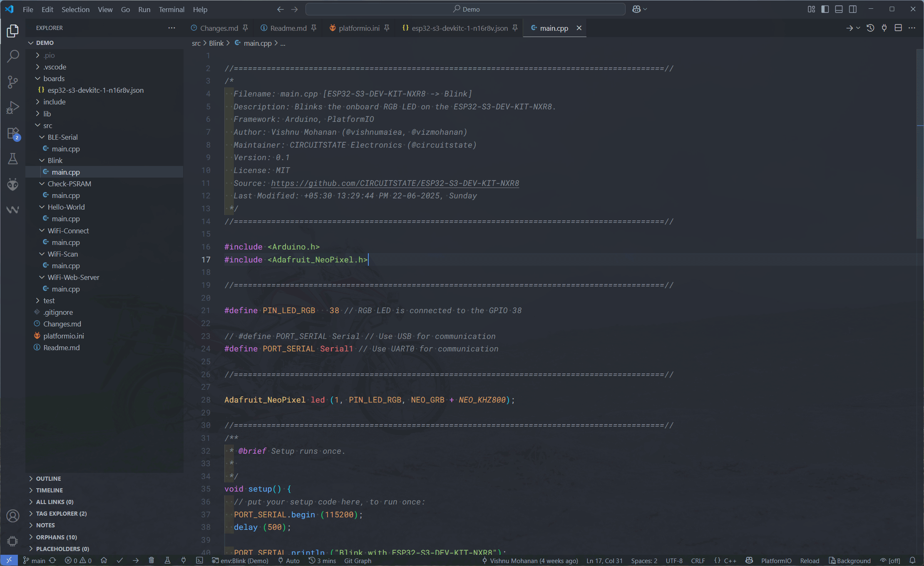This screenshot has width=924, height=566.
Task: Open the Testing flask icon in activity bar
Action: [13, 159]
